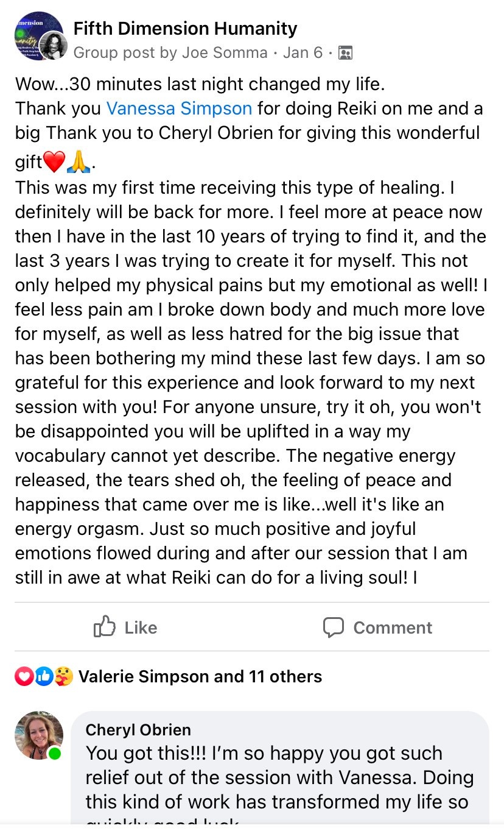504x831 pixels.
Task: Tap the blue like reaction icon
Action: tap(43, 676)
